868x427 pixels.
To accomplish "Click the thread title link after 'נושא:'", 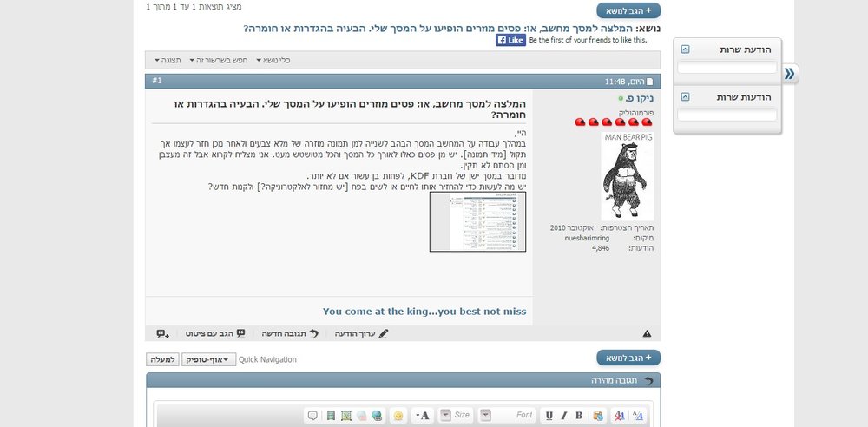I will [x=437, y=29].
